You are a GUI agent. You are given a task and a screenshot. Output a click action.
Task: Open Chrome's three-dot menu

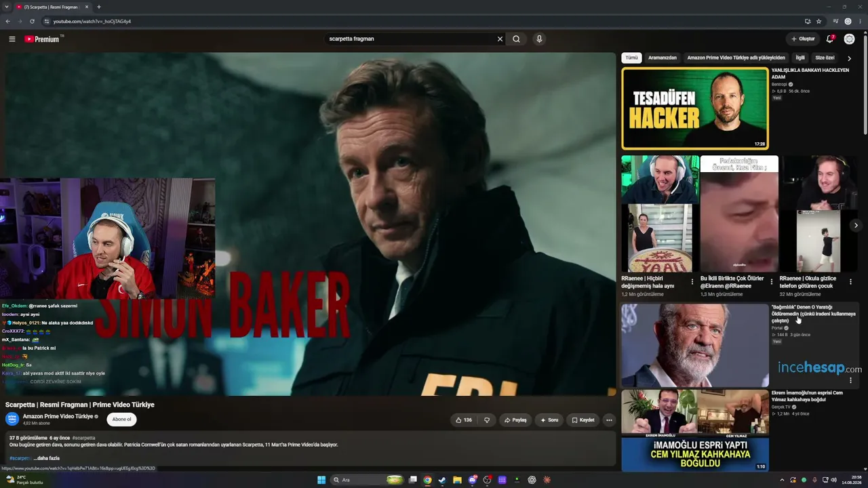pyautogui.click(x=861, y=21)
